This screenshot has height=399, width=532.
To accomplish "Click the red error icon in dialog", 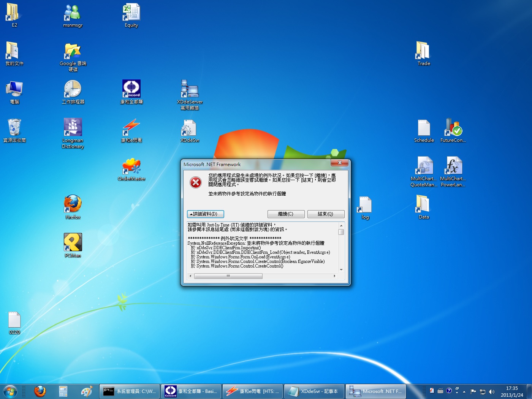I will coord(196,183).
